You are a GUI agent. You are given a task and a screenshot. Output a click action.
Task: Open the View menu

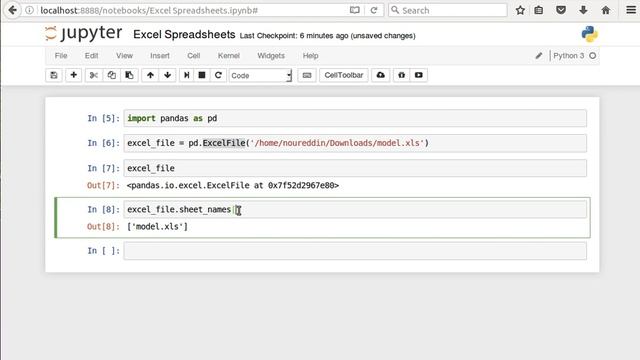coord(124,56)
